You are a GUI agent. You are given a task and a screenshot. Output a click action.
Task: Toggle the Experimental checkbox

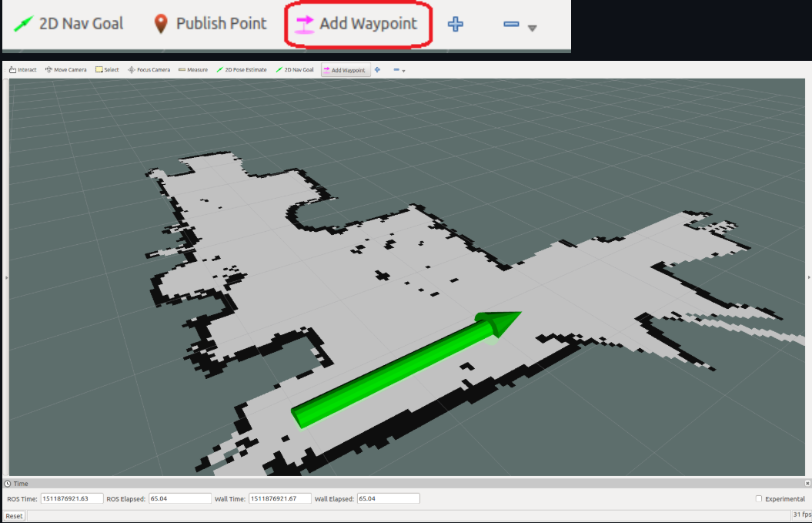tap(759, 498)
